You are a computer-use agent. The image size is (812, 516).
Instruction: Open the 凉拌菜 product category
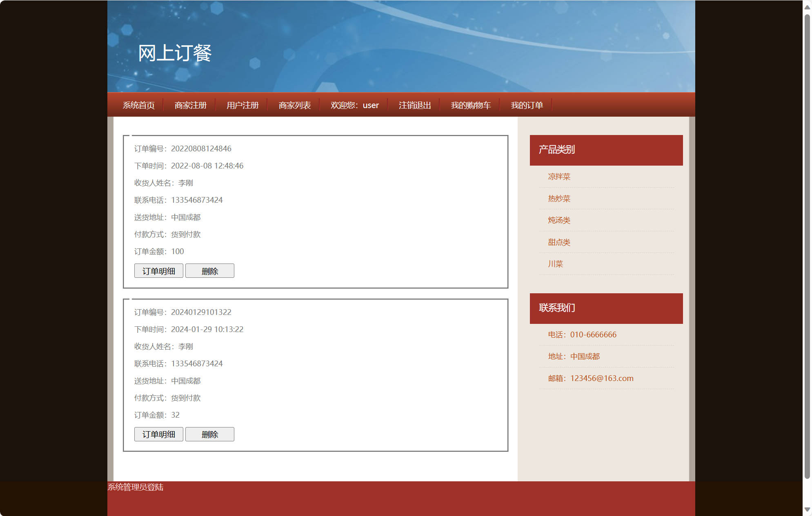click(x=559, y=177)
